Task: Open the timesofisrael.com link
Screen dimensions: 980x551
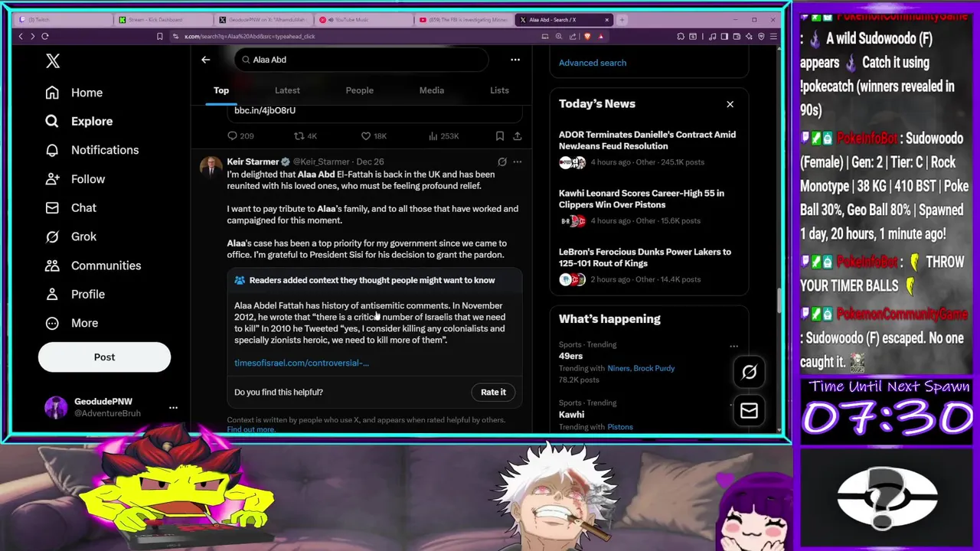Action: (x=302, y=363)
